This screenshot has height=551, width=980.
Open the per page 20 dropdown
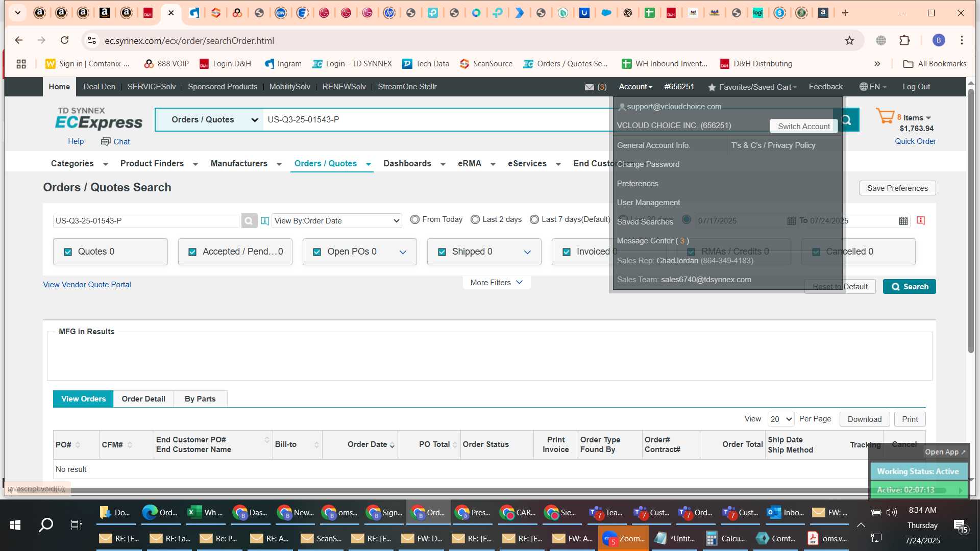tap(781, 419)
